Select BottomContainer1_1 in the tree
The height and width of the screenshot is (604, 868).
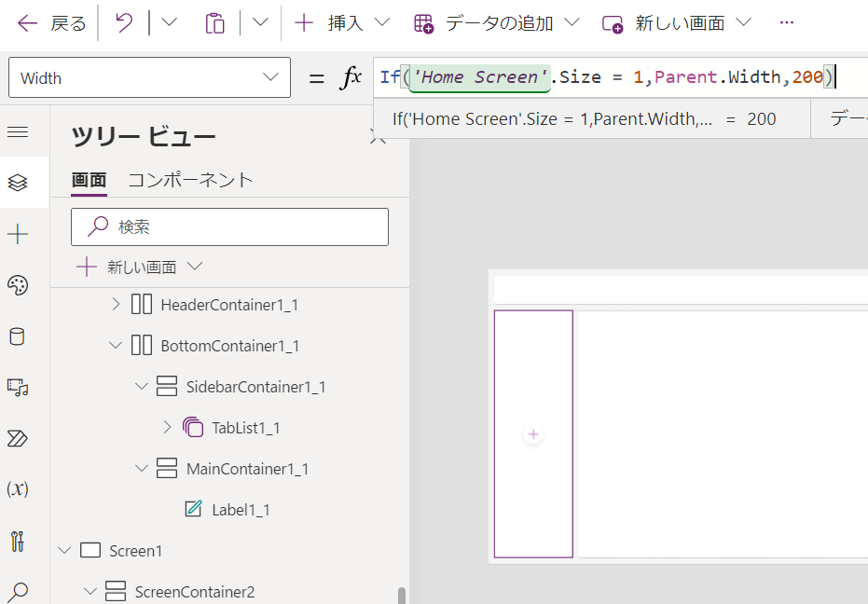click(x=229, y=346)
